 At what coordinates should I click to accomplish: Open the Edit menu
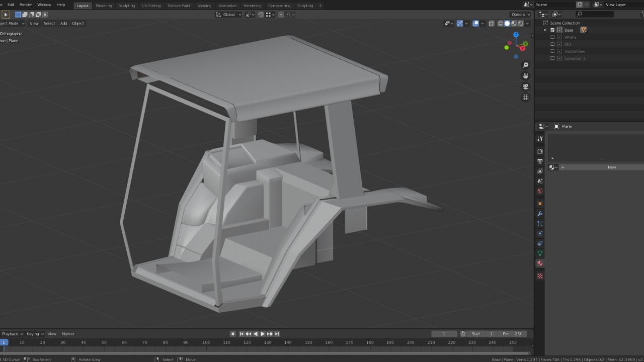11,5
